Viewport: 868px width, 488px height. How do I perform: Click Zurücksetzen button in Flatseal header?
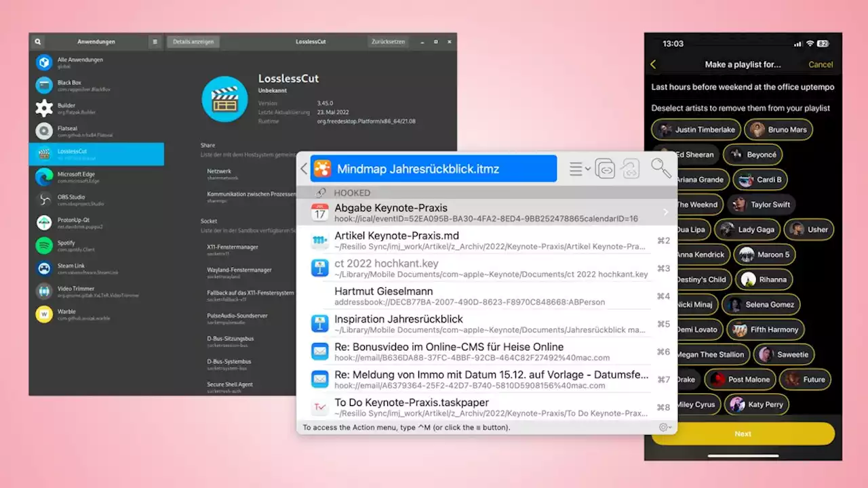click(388, 41)
